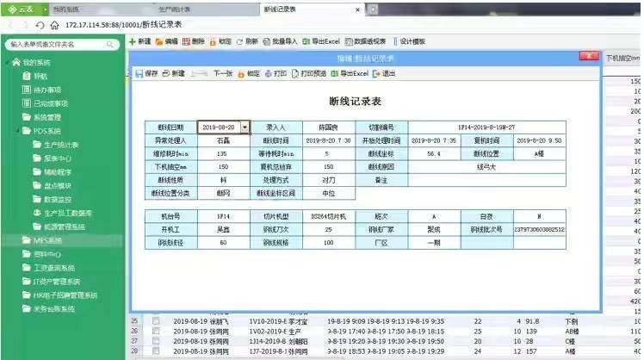Click the 刷新 refresh icon in main toolbar

click(x=239, y=41)
